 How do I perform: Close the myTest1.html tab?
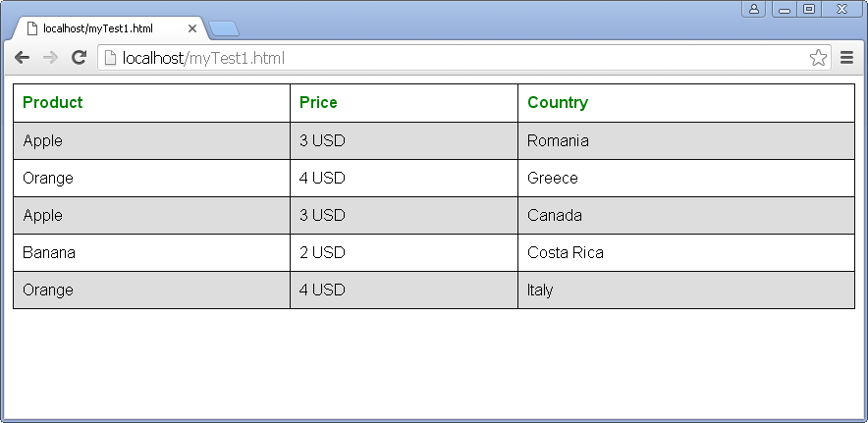pos(192,28)
